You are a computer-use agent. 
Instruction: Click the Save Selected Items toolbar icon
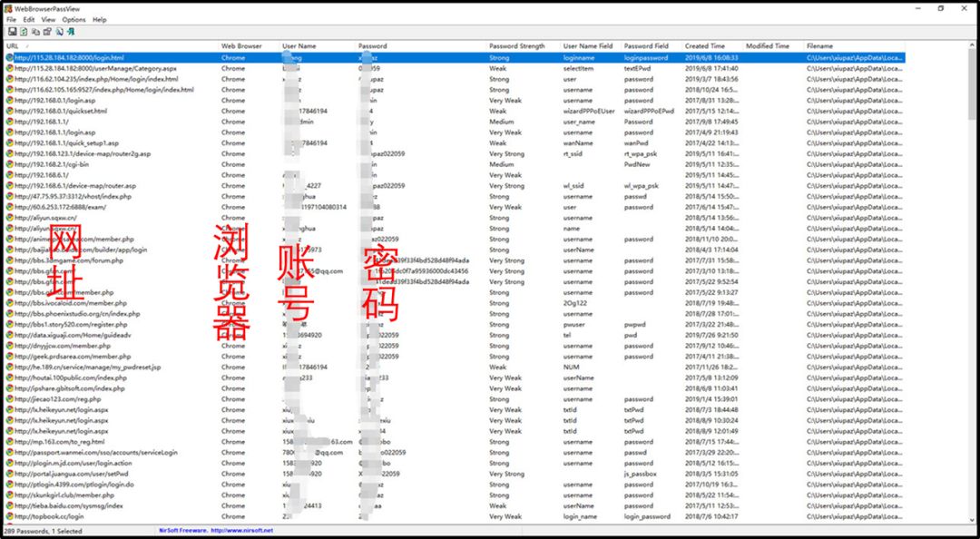12,31
